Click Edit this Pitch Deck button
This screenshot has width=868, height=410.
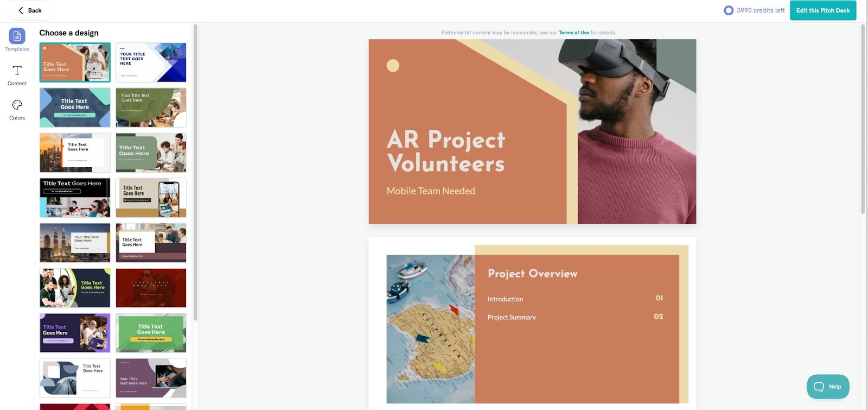pyautogui.click(x=823, y=10)
